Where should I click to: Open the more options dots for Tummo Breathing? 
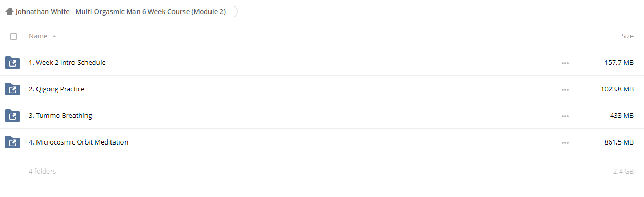tap(565, 116)
